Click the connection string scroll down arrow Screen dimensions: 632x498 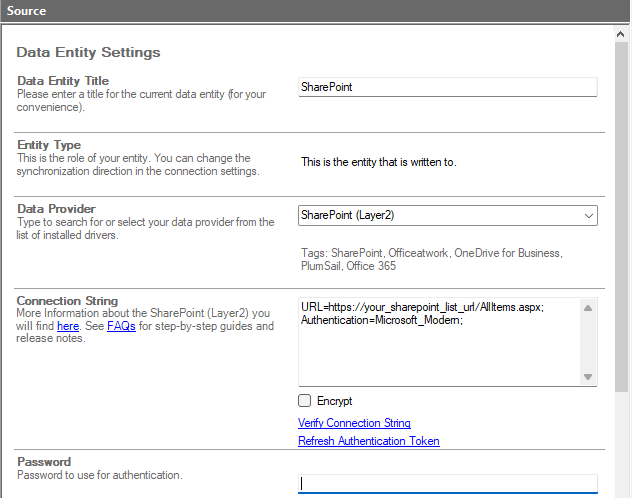click(x=588, y=377)
